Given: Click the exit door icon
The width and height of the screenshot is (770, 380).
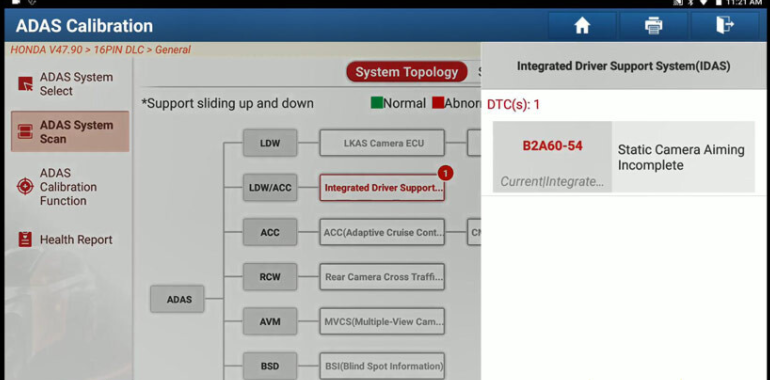Looking at the screenshot, I should pyautogui.click(x=725, y=26).
